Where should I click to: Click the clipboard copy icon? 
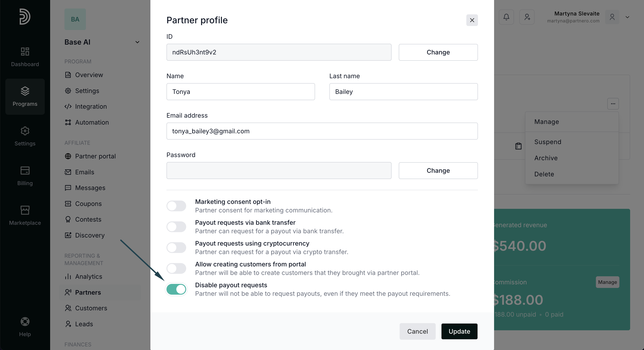[518, 146]
